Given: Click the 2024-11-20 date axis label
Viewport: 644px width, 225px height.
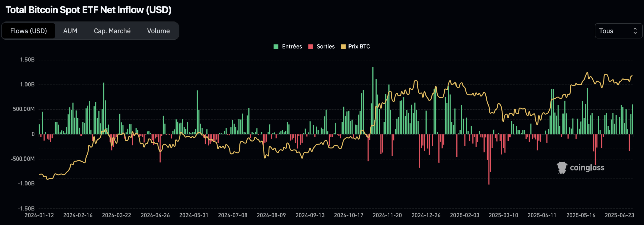Looking at the screenshot, I should click(387, 215).
